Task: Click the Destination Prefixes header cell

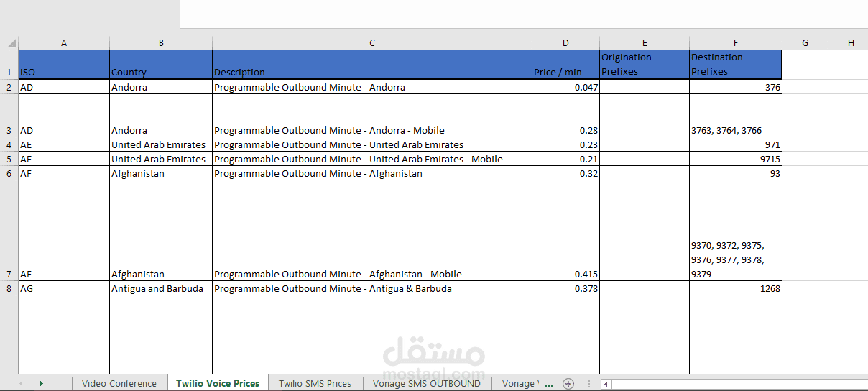Action: (x=736, y=65)
